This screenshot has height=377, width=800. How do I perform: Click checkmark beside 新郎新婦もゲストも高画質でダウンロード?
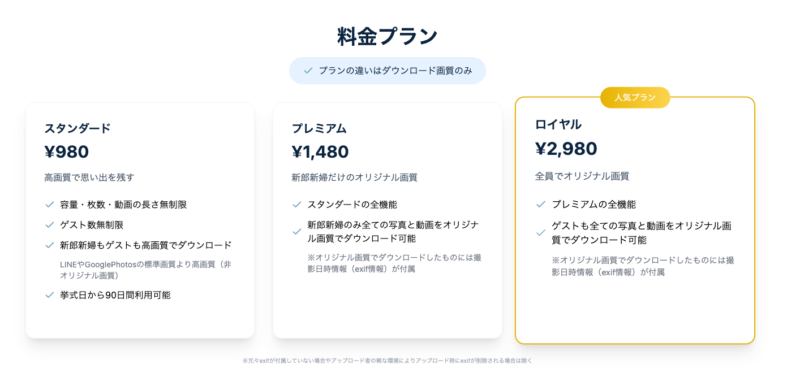(x=49, y=245)
